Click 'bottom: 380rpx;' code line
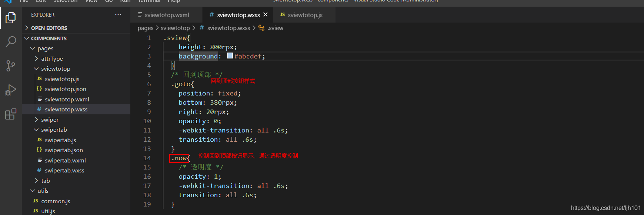644x215 pixels. click(x=208, y=103)
